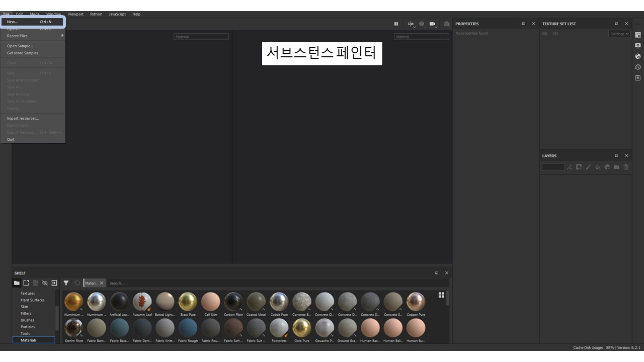Select the Brass Pure material thumbnail
Screen dimensions: 644x362
188,302
